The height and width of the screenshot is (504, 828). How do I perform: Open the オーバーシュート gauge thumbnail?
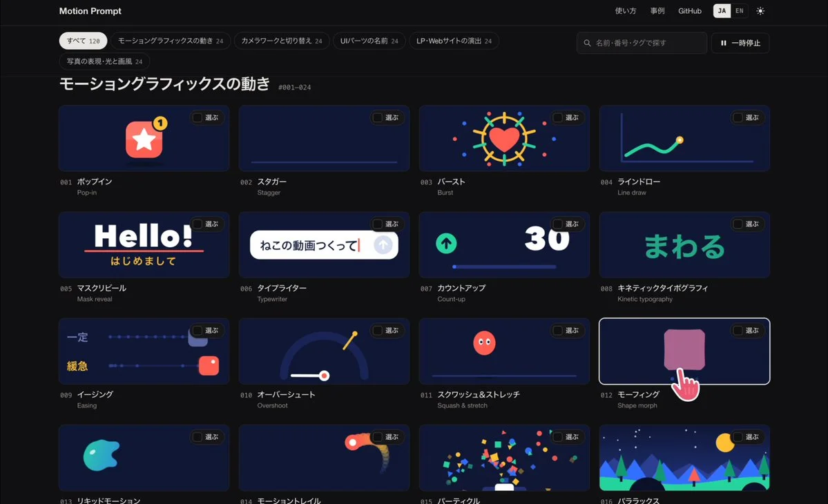tap(325, 351)
